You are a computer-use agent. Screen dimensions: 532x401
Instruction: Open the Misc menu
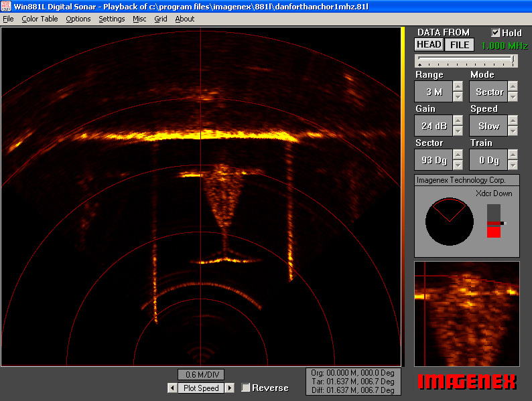(x=139, y=19)
